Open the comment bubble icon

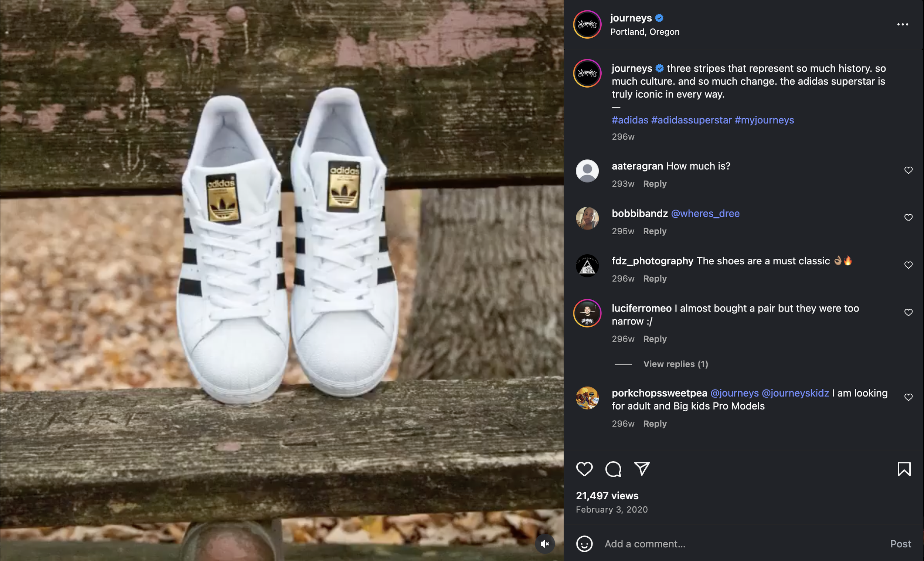(613, 469)
